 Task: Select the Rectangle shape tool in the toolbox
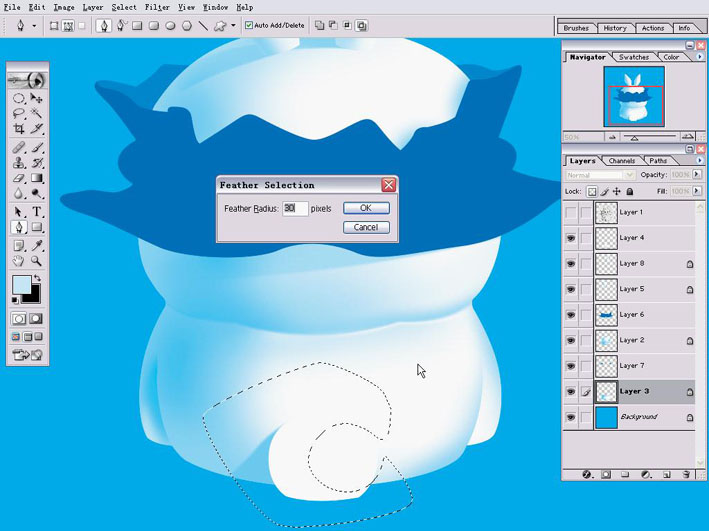[x=37, y=227]
